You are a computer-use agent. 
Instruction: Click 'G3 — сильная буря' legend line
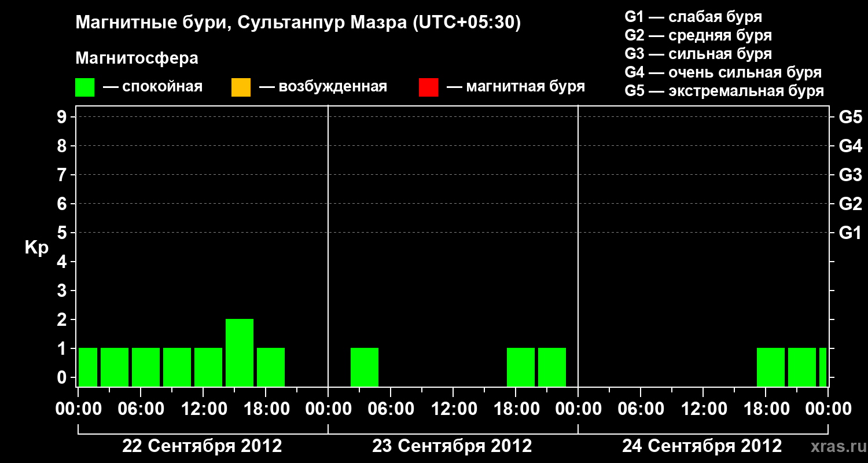[x=698, y=54]
